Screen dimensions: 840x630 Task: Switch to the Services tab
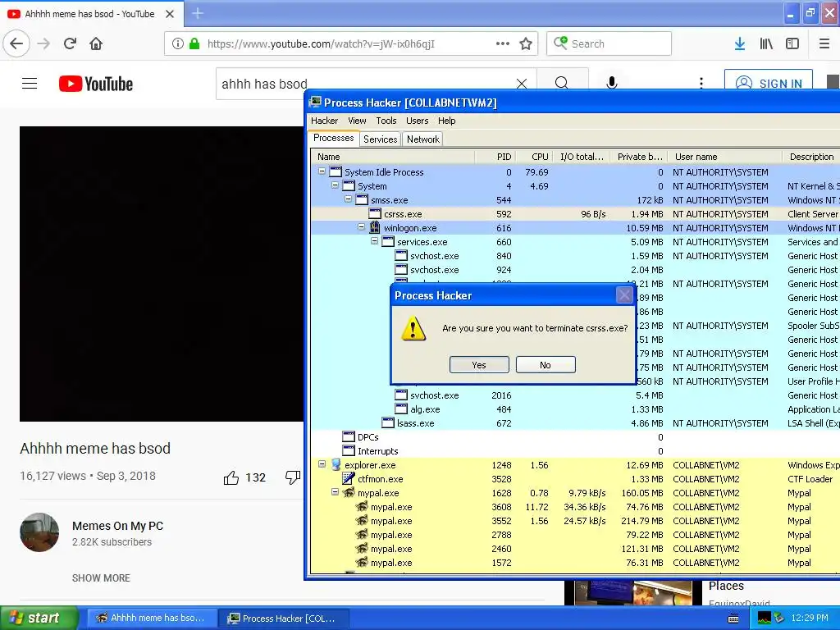click(381, 139)
